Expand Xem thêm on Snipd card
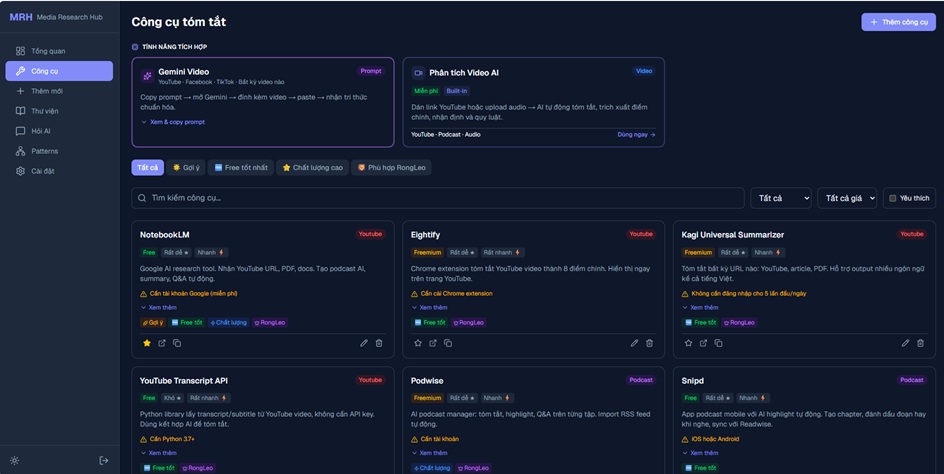944x474 pixels. (700, 453)
